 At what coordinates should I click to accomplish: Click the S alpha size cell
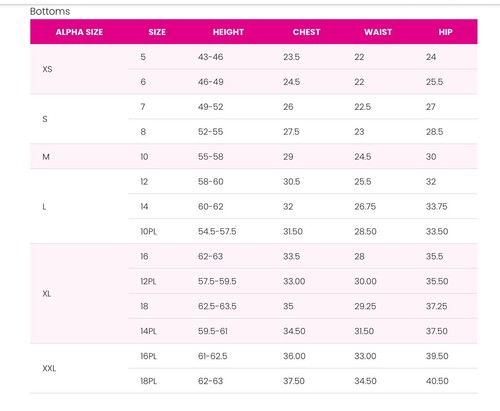[x=45, y=119]
